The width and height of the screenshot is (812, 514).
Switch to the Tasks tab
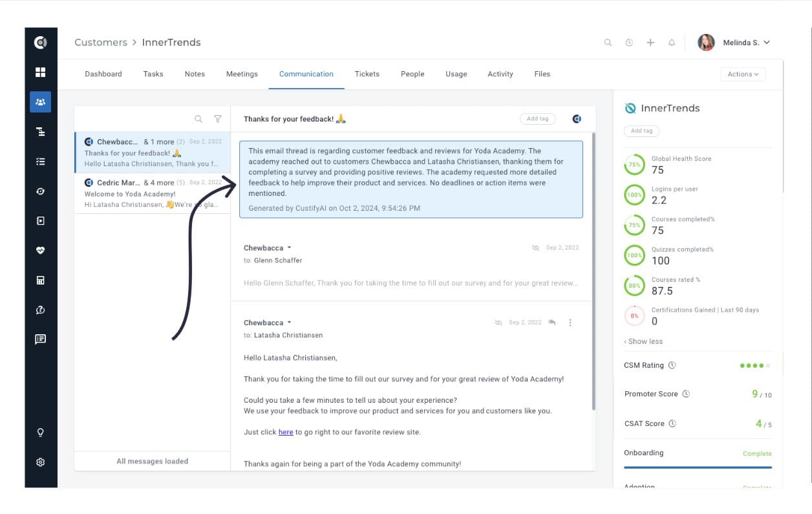(153, 74)
